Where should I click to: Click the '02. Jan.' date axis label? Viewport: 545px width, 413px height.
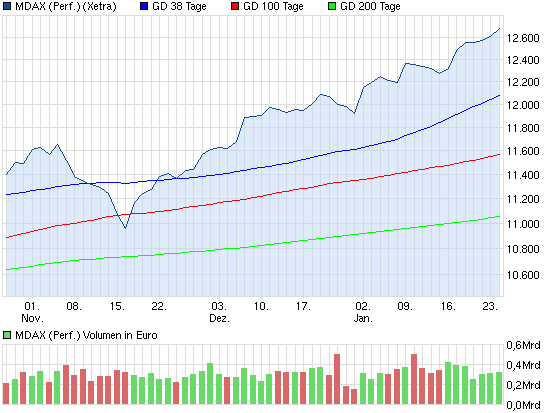[363, 312]
